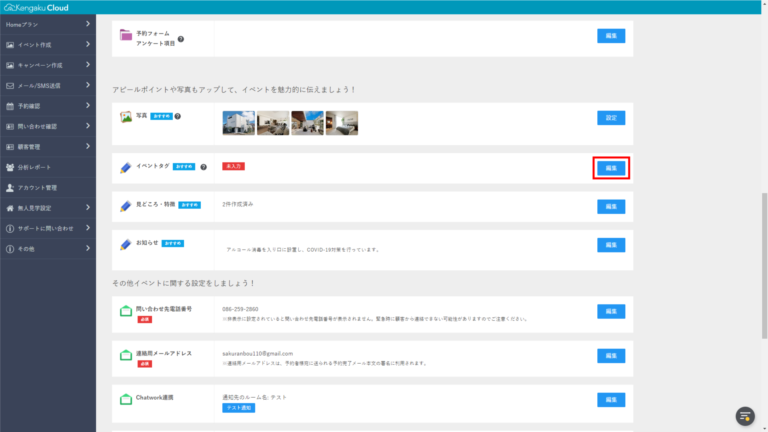768x432 pixels.
Task: Open the first house exterior photo thumbnail
Action: point(238,122)
